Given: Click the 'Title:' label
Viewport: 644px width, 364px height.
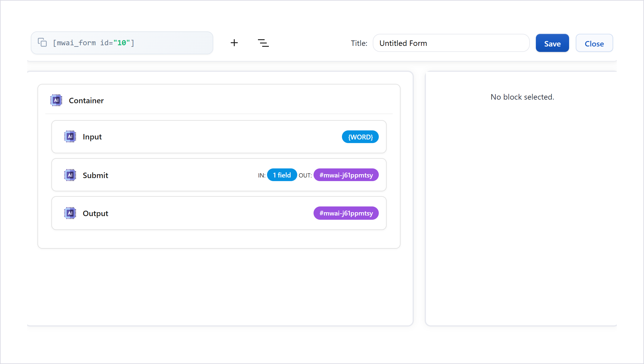Looking at the screenshot, I should (x=359, y=43).
